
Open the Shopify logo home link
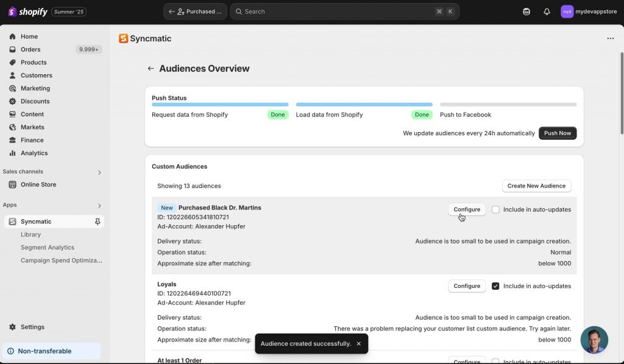27,12
